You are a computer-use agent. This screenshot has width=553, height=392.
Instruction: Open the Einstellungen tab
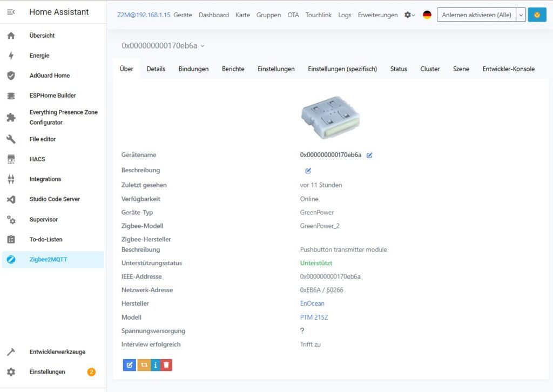[x=276, y=69]
